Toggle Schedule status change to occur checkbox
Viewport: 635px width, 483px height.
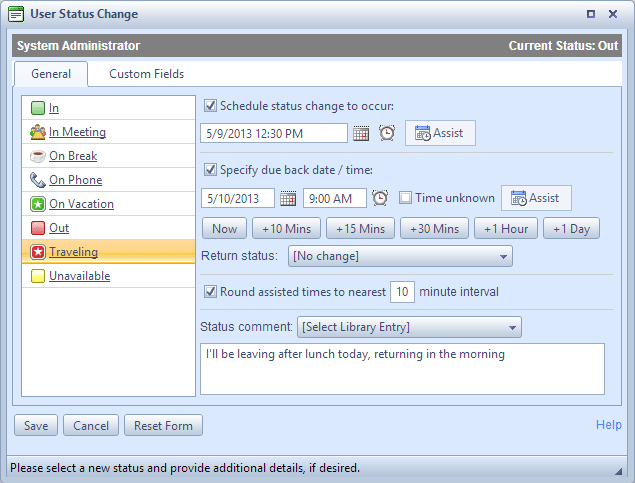pyautogui.click(x=210, y=106)
